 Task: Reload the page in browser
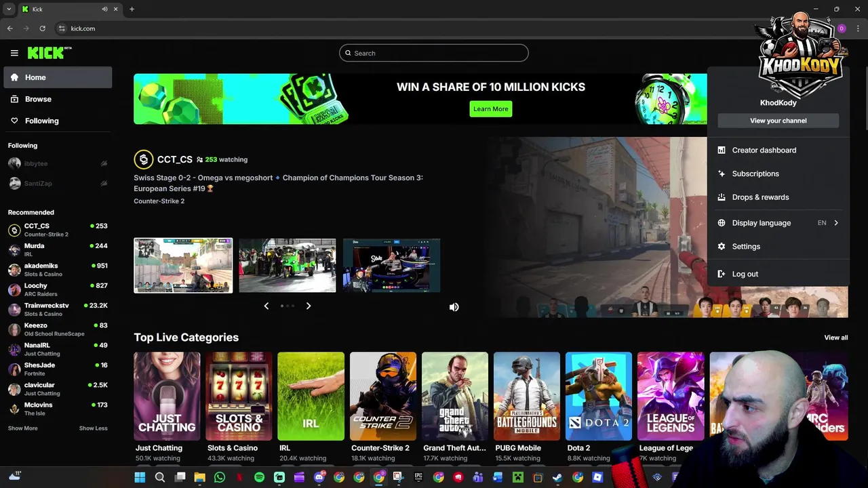pyautogui.click(x=42, y=28)
